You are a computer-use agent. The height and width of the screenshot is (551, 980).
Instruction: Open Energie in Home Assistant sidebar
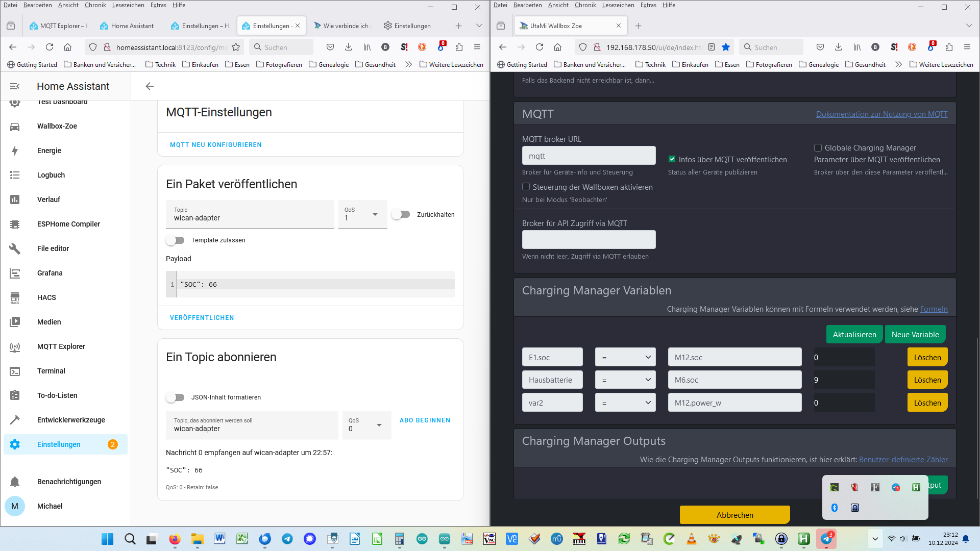(x=49, y=151)
